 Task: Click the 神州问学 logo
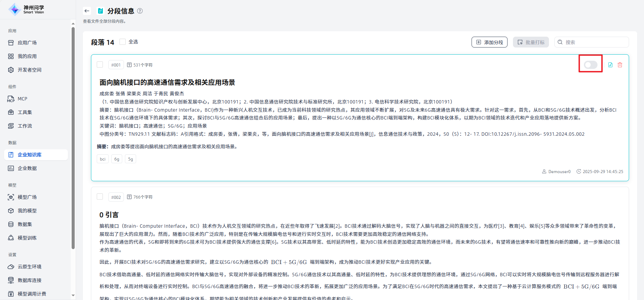click(26, 10)
